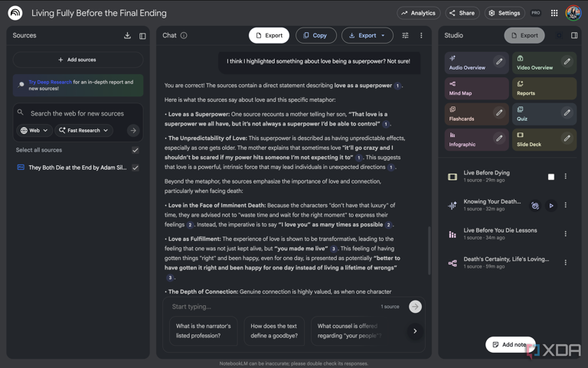The image size is (588, 368).
Task: Edit the Audio Overview customization pencil
Action: pos(499,61)
